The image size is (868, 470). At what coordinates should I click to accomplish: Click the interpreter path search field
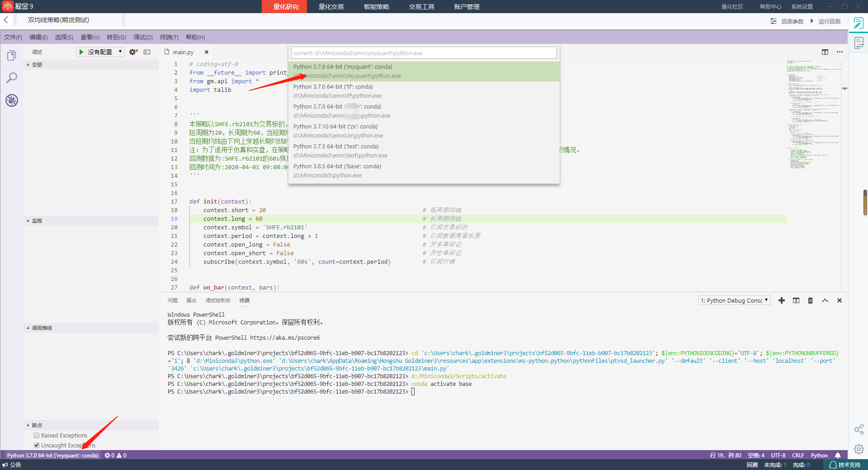click(x=424, y=53)
